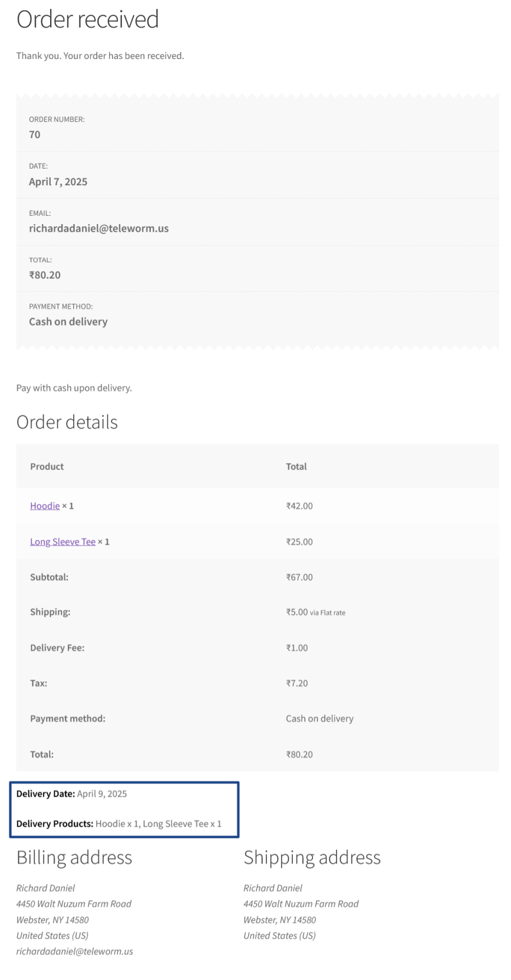The height and width of the screenshot is (980, 511).
Task: Click the Total column header
Action: click(x=296, y=466)
